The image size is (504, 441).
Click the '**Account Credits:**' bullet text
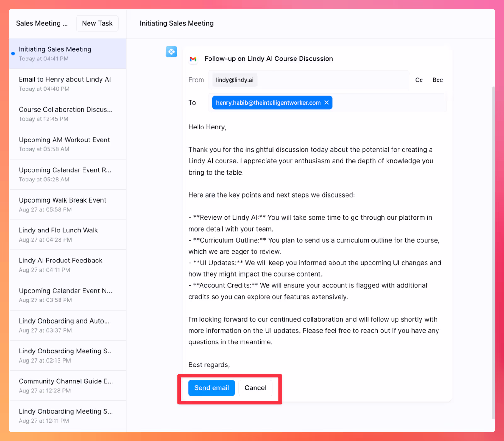(226, 285)
